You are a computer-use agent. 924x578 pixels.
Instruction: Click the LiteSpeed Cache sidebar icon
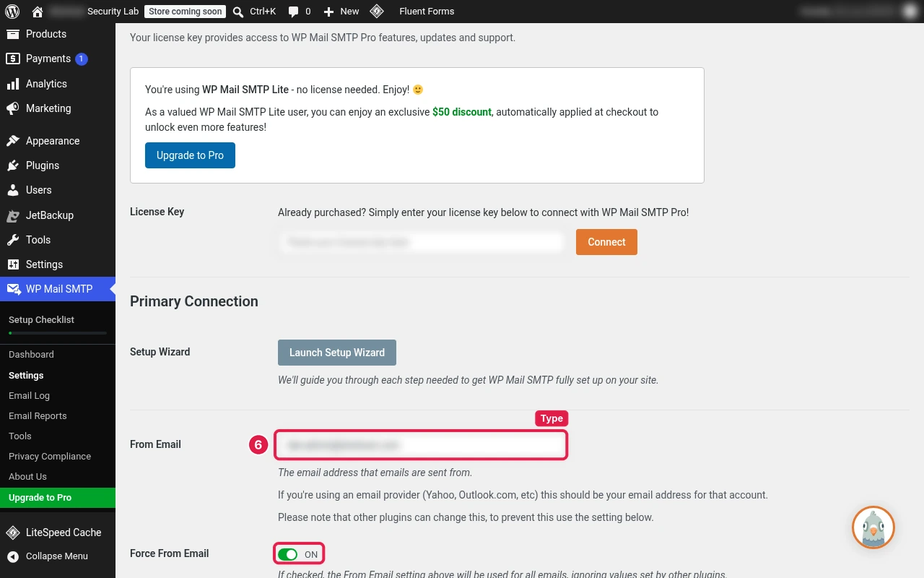click(x=13, y=532)
